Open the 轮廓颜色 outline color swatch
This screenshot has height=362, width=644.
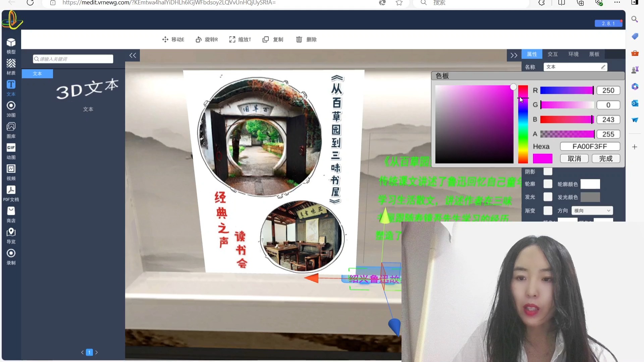(x=590, y=184)
